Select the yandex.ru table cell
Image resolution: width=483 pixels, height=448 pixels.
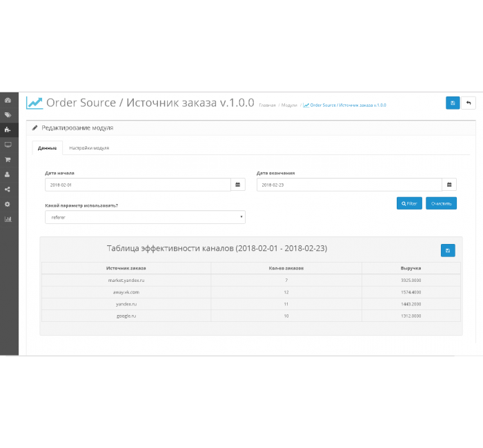click(x=126, y=304)
